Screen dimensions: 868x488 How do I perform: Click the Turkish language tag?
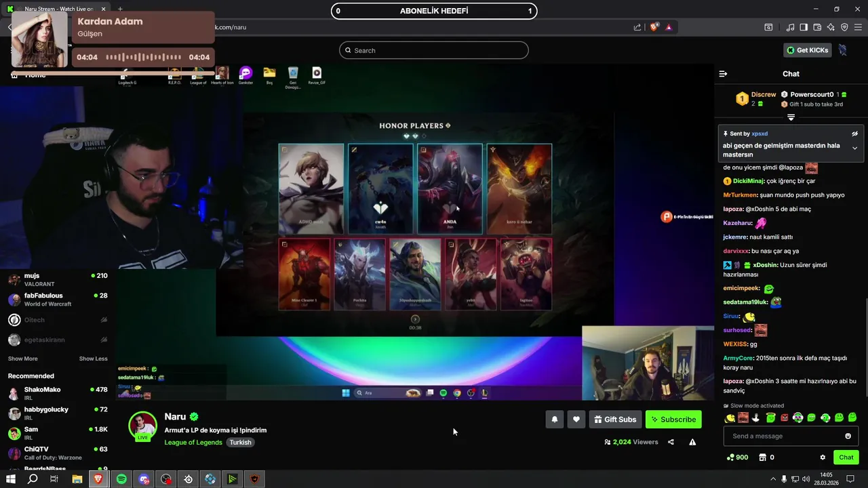point(240,443)
